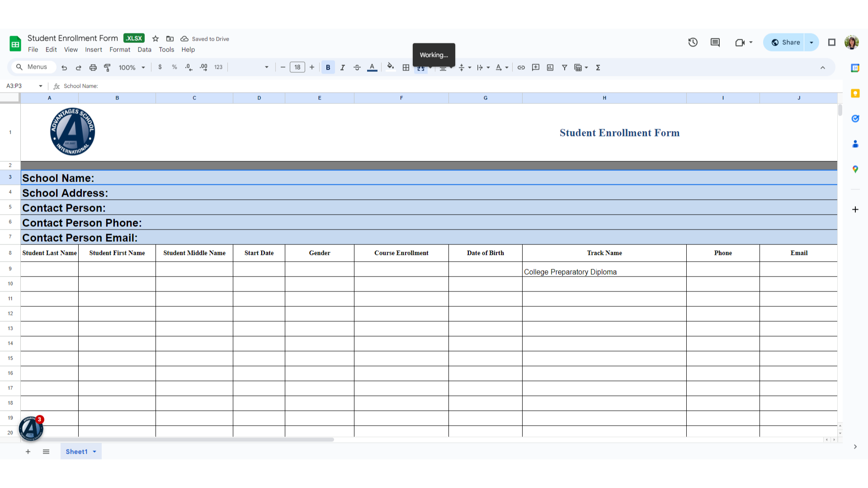Toggle bold formatting button
This screenshot has width=868, height=488.
[x=328, y=67]
